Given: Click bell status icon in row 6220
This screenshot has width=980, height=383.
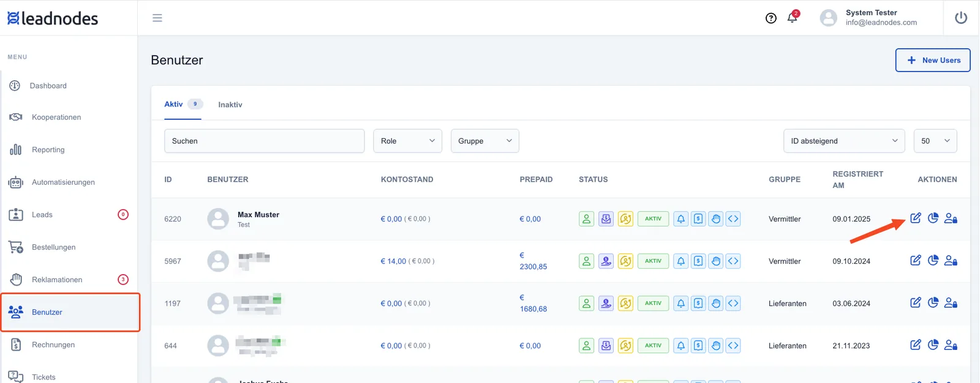Looking at the screenshot, I should click(x=680, y=218).
